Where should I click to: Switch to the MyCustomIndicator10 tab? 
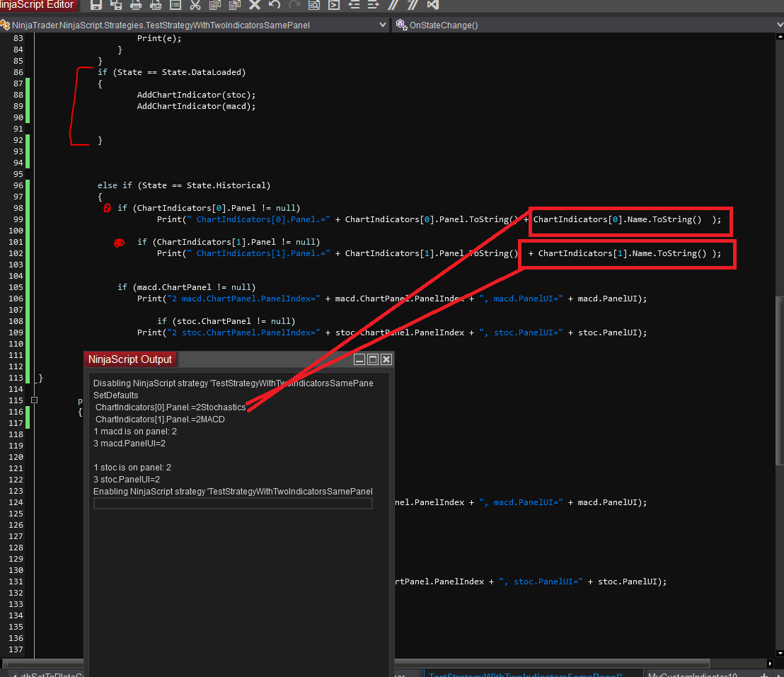pos(693,674)
